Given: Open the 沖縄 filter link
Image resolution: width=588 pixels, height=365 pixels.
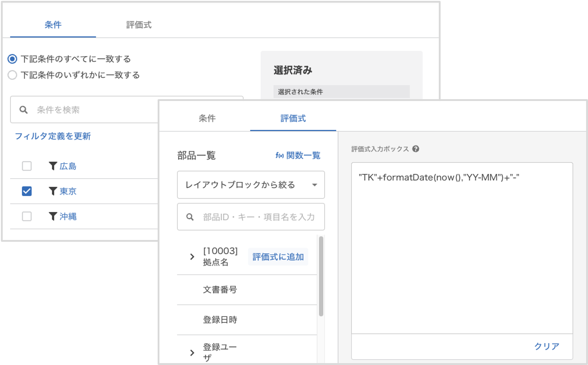Looking at the screenshot, I should tap(68, 216).
